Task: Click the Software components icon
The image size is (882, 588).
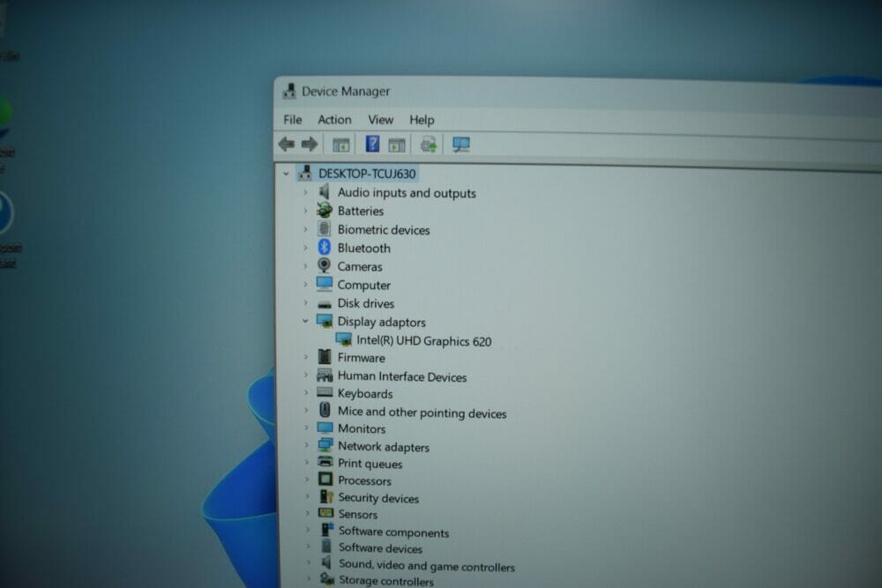Action: (x=327, y=530)
